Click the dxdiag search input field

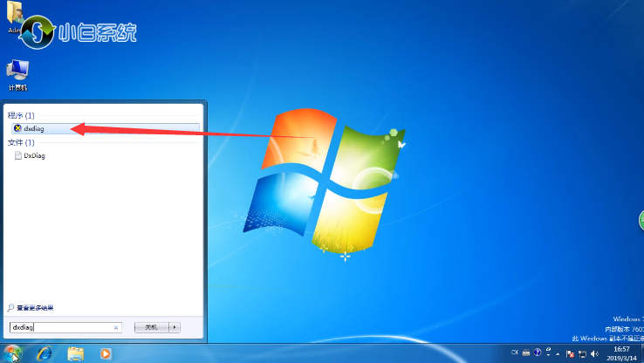pyautogui.click(x=65, y=327)
